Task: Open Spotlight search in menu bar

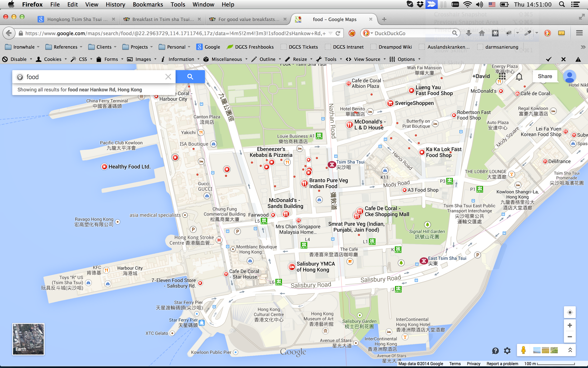Action: [x=561, y=4]
